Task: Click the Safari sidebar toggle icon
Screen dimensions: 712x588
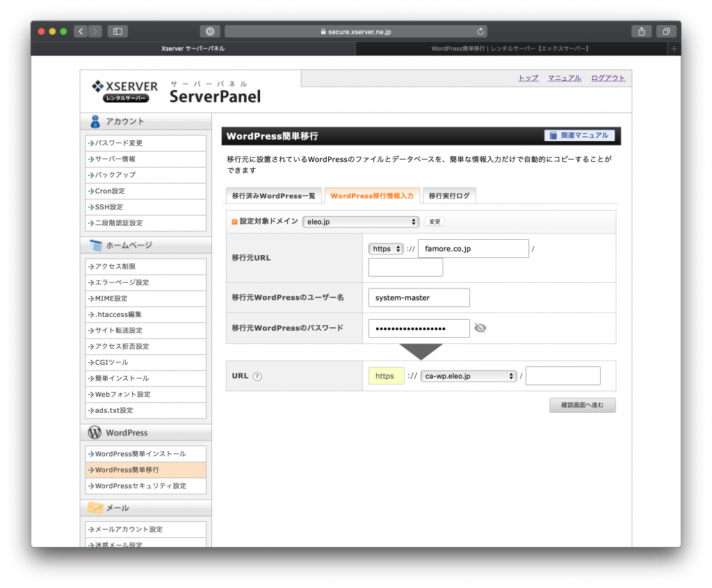Action: pos(117,31)
